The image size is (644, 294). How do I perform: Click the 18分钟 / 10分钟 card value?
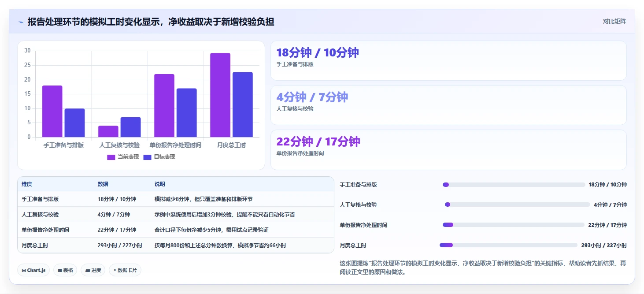318,52
